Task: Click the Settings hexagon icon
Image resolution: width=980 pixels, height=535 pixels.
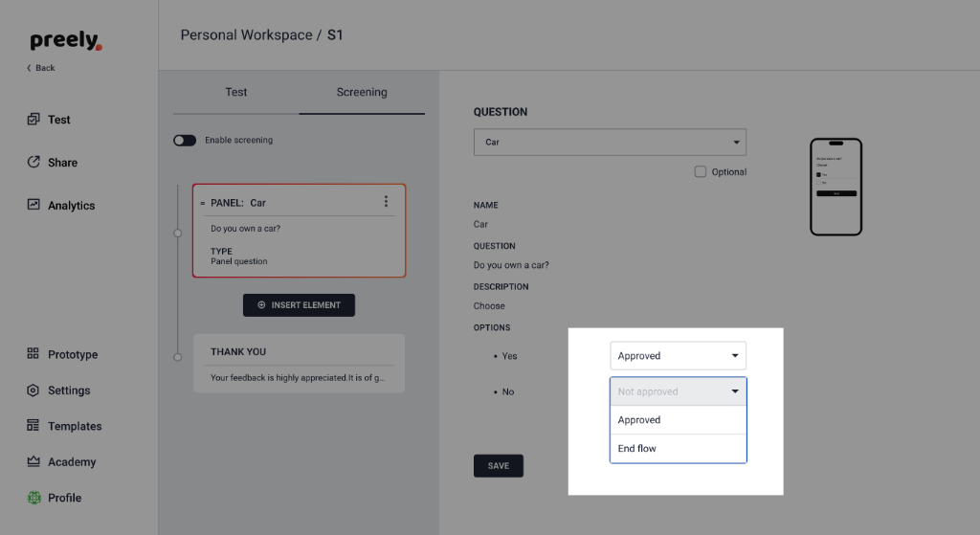Action: click(33, 390)
